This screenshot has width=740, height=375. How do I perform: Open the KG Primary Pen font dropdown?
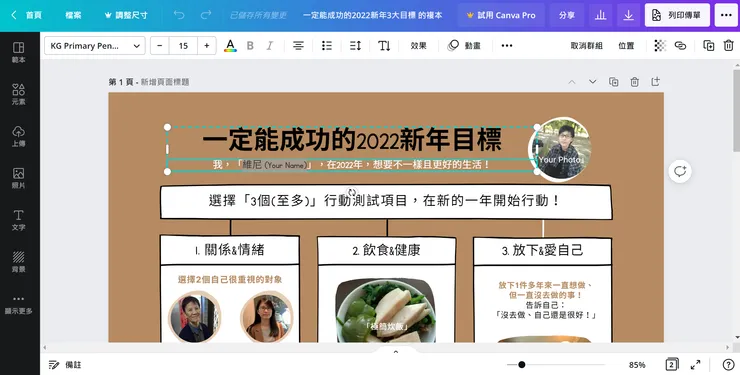pos(95,46)
